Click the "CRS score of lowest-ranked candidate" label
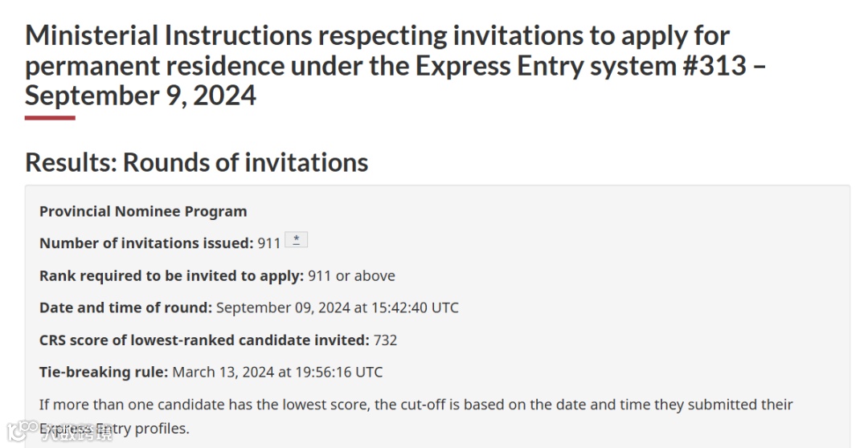 204,340
